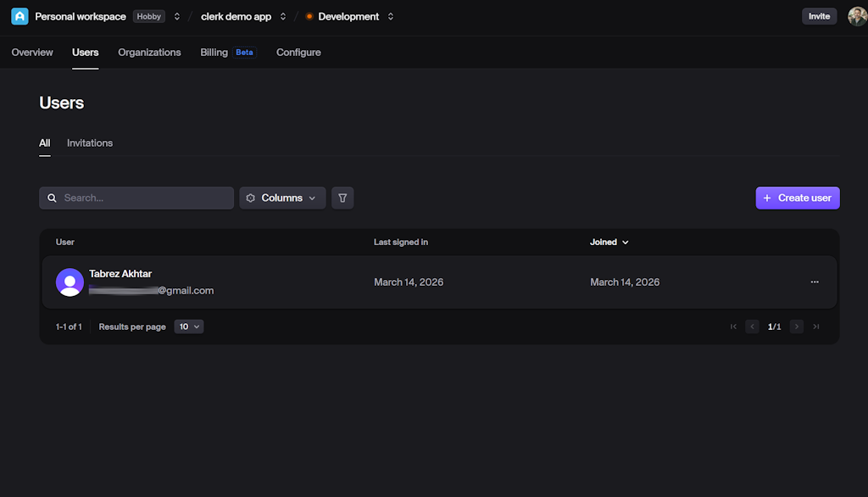This screenshot has width=868, height=497.
Task: Change the Results per page dropdown
Action: point(188,326)
